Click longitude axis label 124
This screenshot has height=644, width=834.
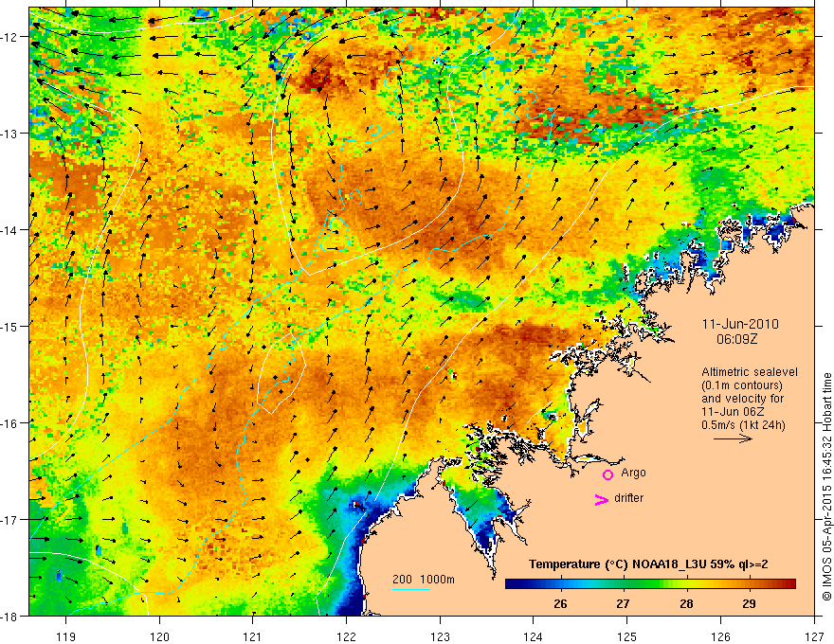(x=534, y=636)
